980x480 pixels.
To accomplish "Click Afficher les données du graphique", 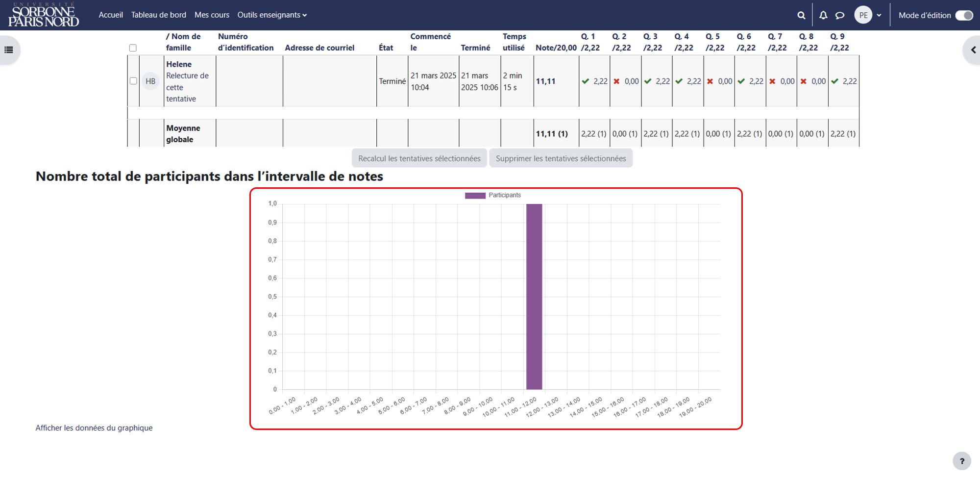I will 94,428.
